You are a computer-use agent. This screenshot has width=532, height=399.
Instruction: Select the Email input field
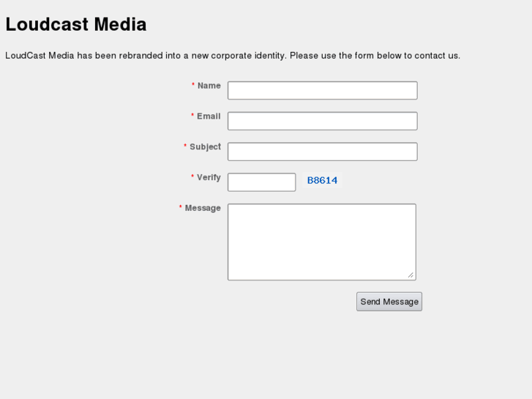tap(322, 121)
